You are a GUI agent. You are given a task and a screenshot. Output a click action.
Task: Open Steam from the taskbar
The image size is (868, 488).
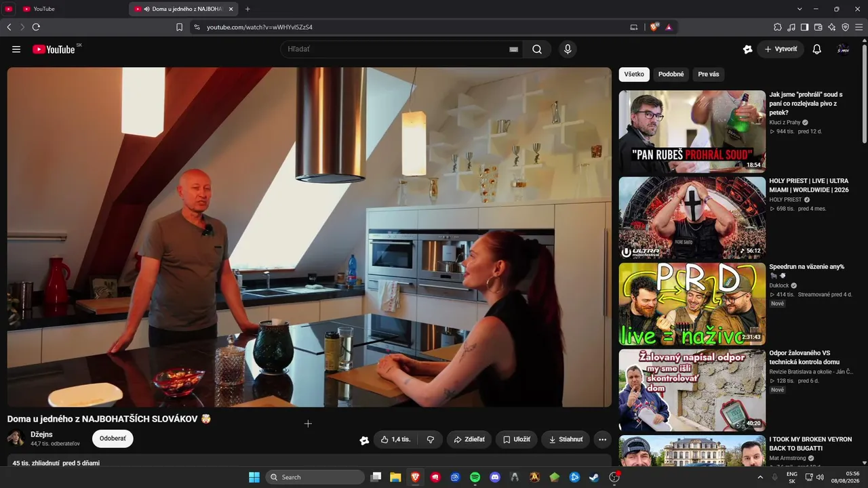[x=595, y=477]
